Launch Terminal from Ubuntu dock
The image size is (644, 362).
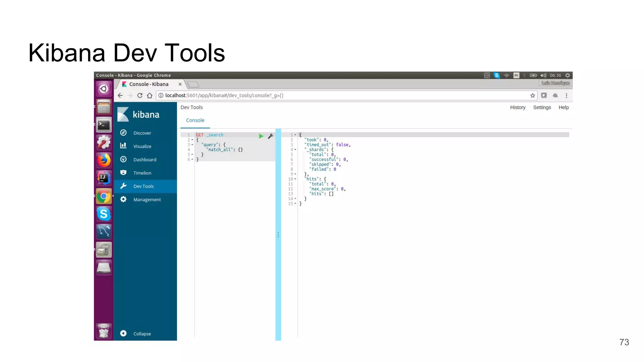(104, 125)
